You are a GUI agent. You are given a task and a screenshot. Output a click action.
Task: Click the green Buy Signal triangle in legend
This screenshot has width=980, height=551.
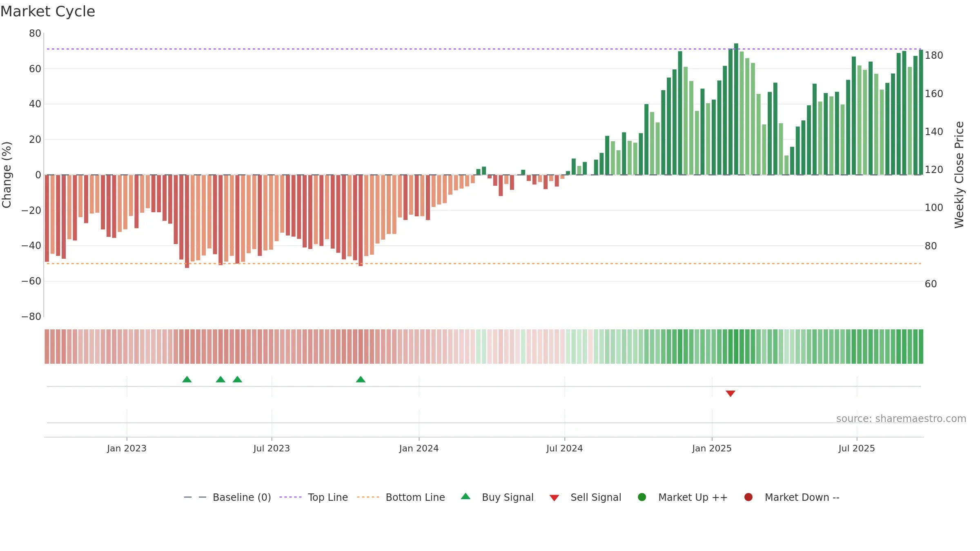[465, 496]
